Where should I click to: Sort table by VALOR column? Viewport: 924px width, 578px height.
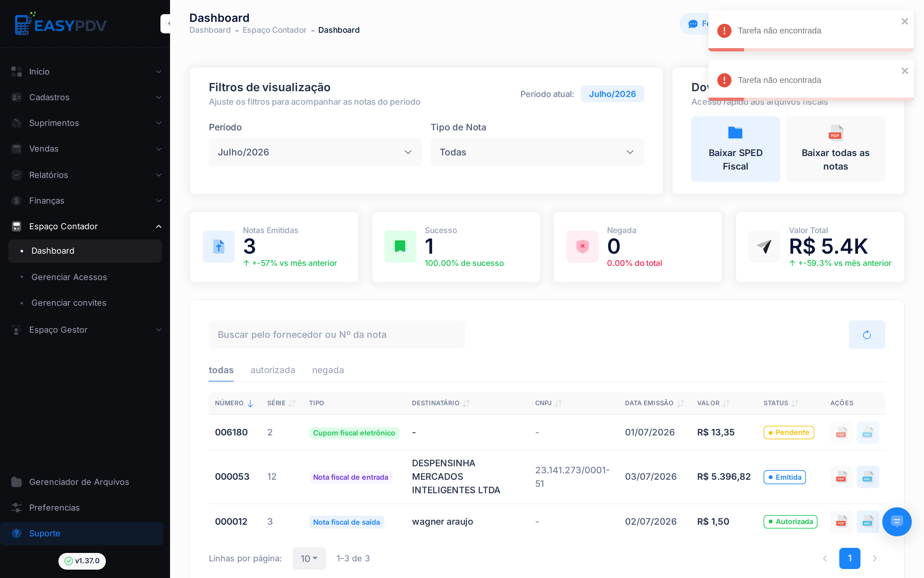[x=714, y=403]
